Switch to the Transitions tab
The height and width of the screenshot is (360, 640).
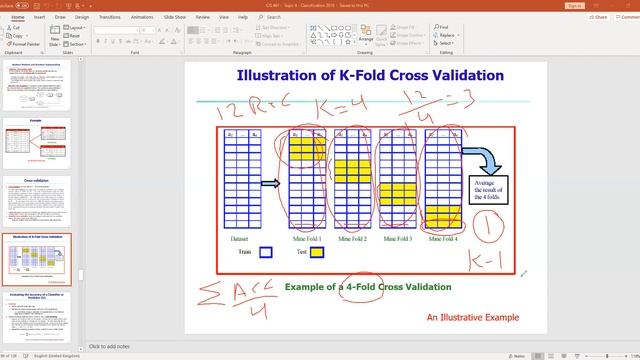(x=110, y=17)
